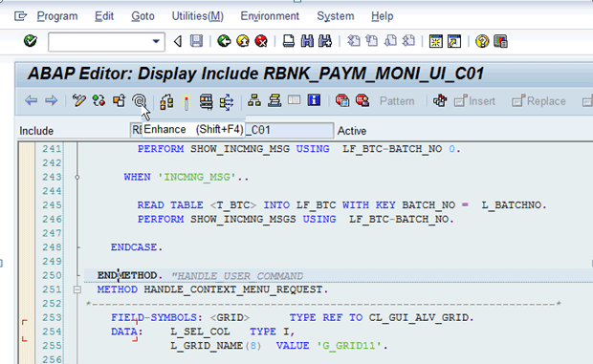Click the Print icon

[x=289, y=41]
